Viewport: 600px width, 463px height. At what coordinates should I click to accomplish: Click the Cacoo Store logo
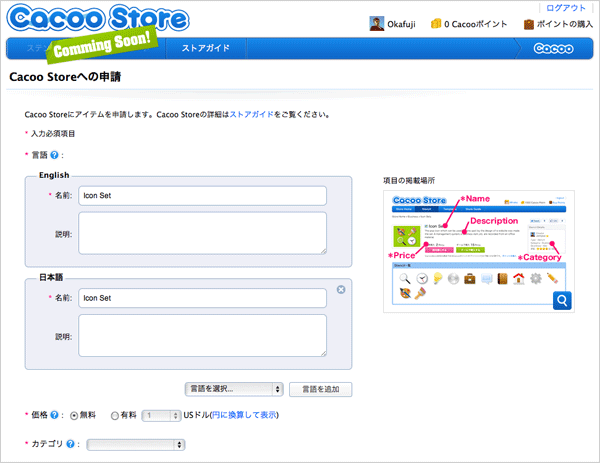(x=98, y=18)
